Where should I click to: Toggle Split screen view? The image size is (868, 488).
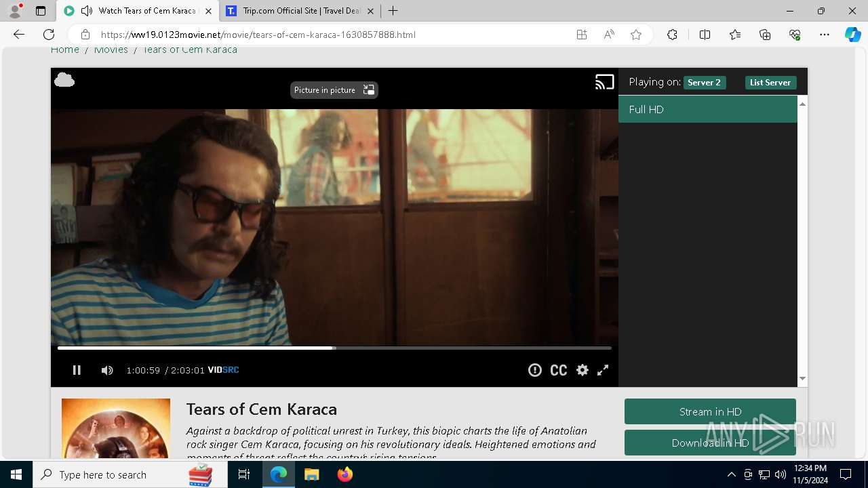coord(705,35)
